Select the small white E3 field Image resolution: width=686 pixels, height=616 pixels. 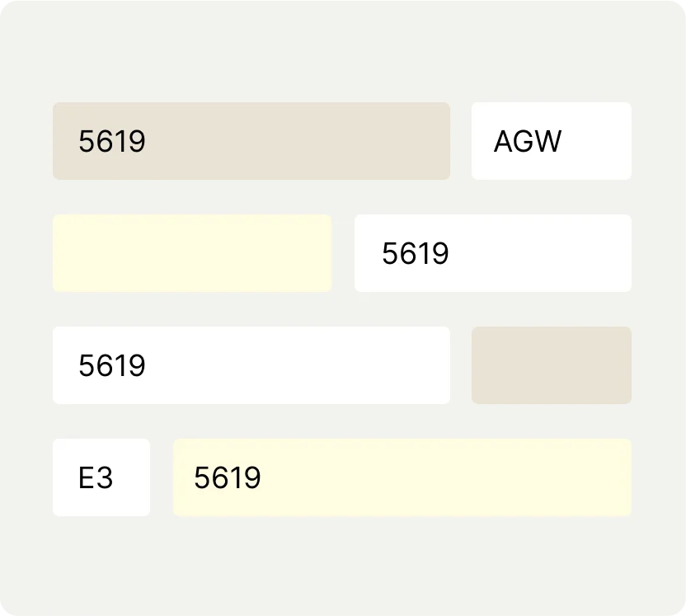point(101,477)
